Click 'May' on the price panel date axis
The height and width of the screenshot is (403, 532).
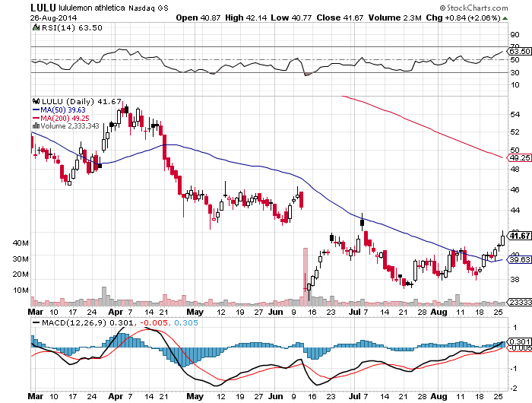[195, 312]
